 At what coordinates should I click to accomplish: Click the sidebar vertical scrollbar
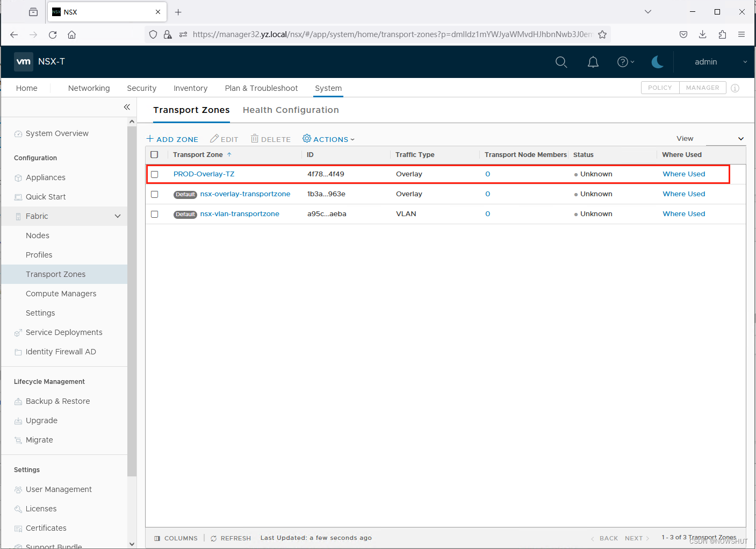pyautogui.click(x=132, y=301)
